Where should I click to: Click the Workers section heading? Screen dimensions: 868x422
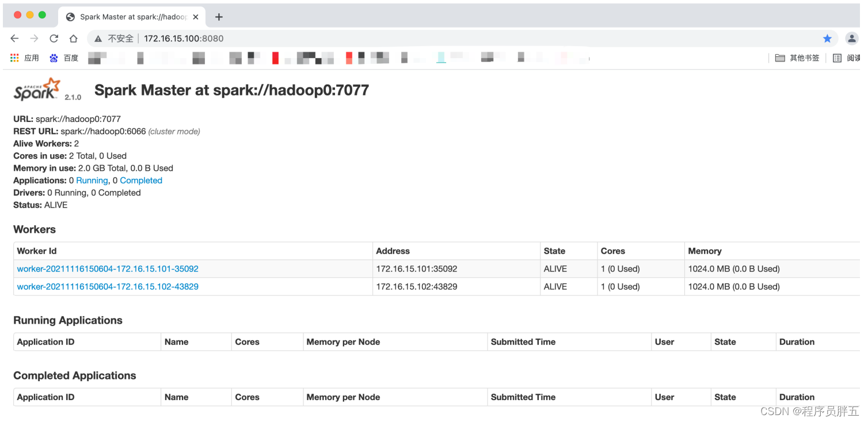(x=35, y=229)
